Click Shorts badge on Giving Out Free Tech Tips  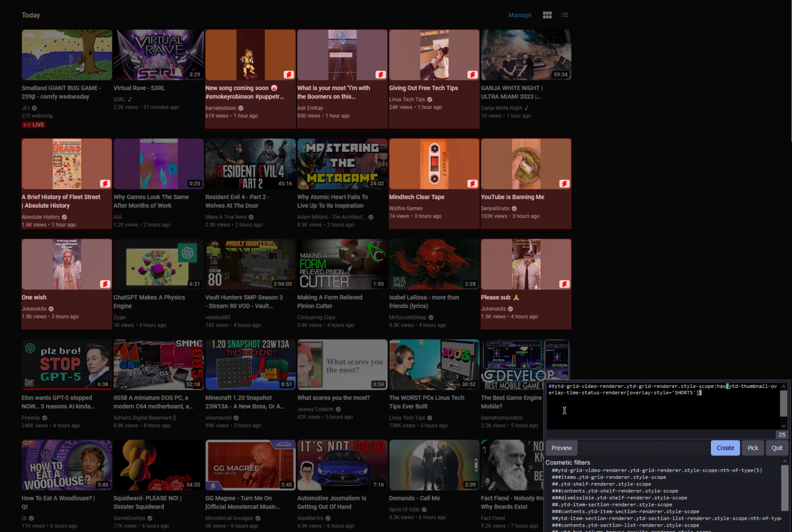click(x=472, y=74)
